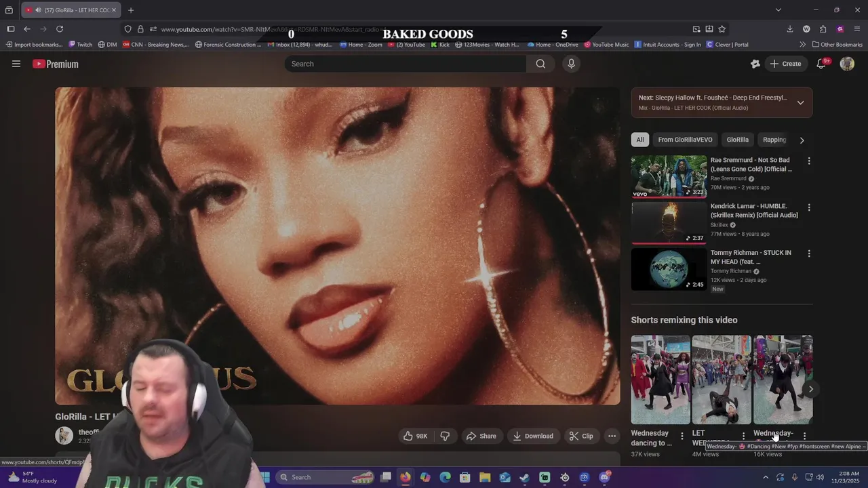Open the clock showing 2:08 AM
Image resolution: width=868 pixels, height=488 pixels.
pos(848,477)
